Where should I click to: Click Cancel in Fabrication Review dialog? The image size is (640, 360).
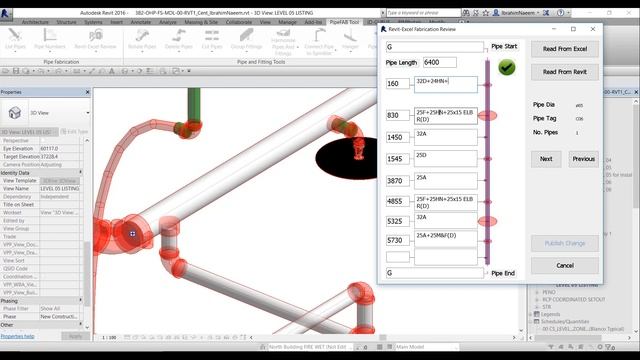point(565,266)
